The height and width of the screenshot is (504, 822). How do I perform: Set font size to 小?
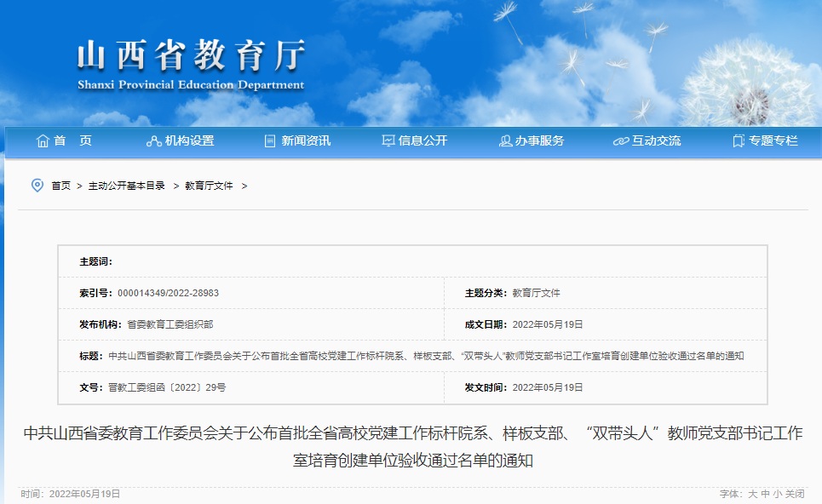[x=777, y=494]
